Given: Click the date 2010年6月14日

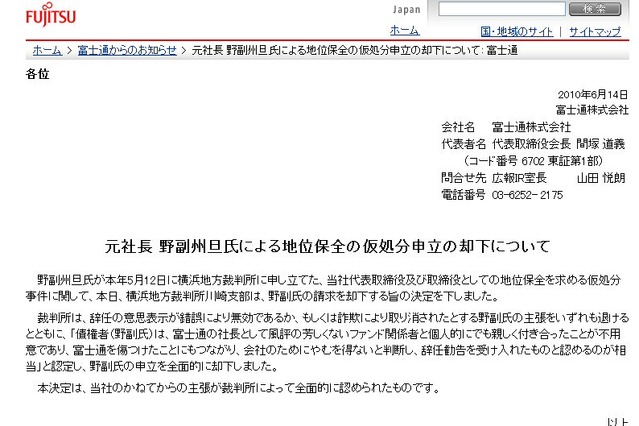Looking at the screenshot, I should click(x=593, y=95).
